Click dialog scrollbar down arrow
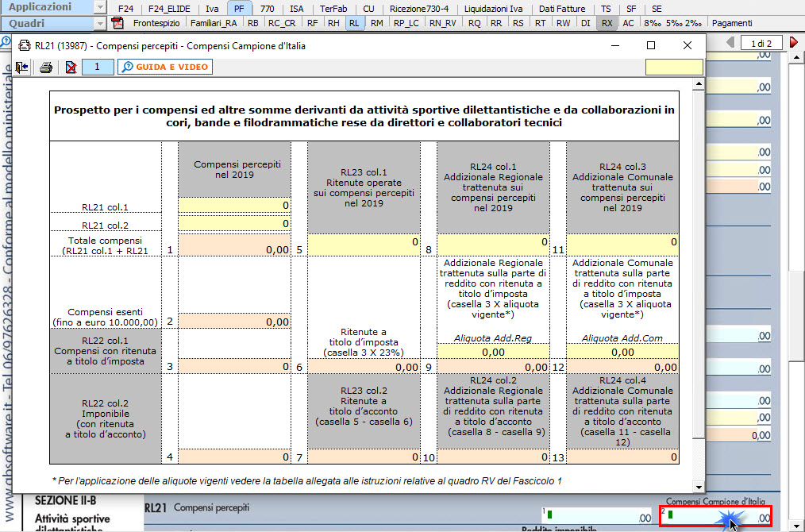805x532 pixels. [x=698, y=487]
